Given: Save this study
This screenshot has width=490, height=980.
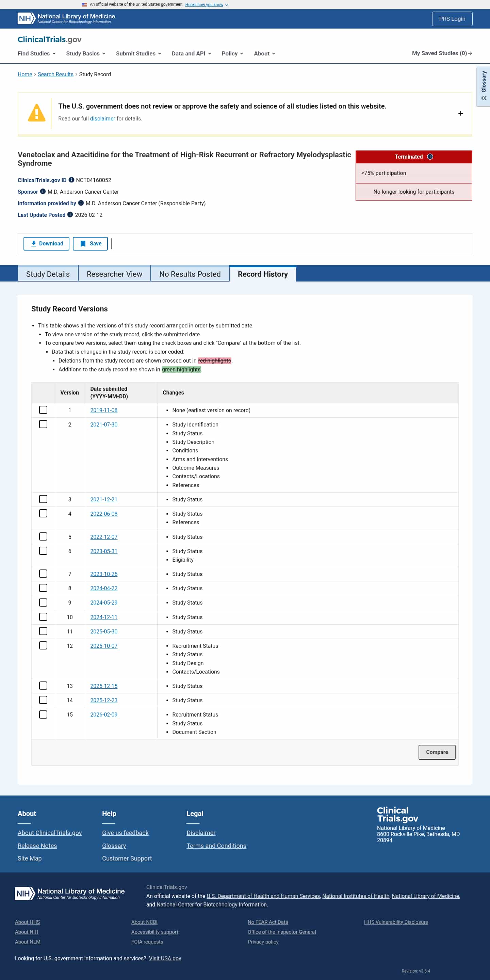Looking at the screenshot, I should coord(90,243).
